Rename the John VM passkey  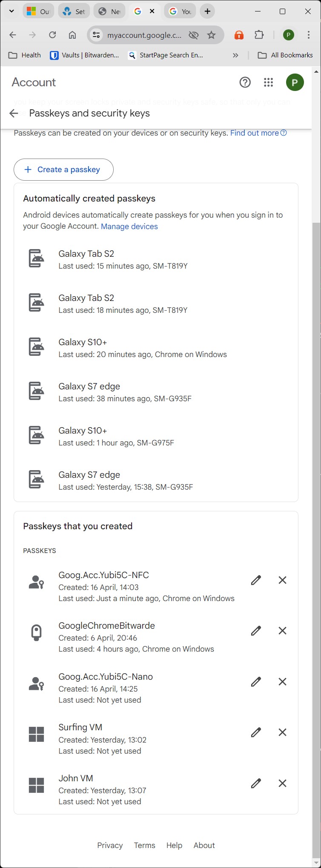point(256,783)
